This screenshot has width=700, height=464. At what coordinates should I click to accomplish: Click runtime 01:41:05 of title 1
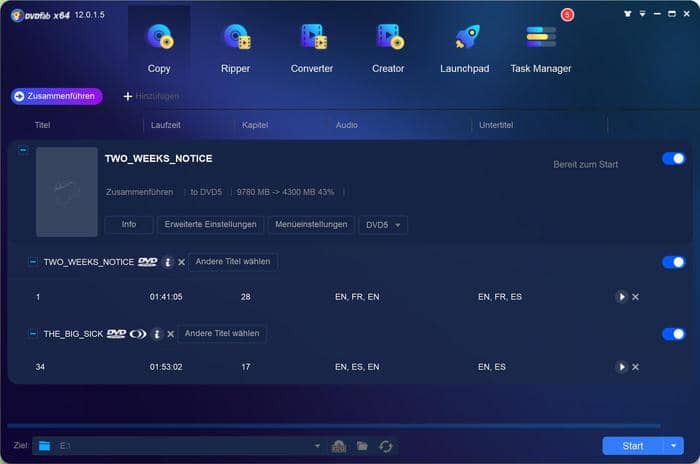(166, 297)
